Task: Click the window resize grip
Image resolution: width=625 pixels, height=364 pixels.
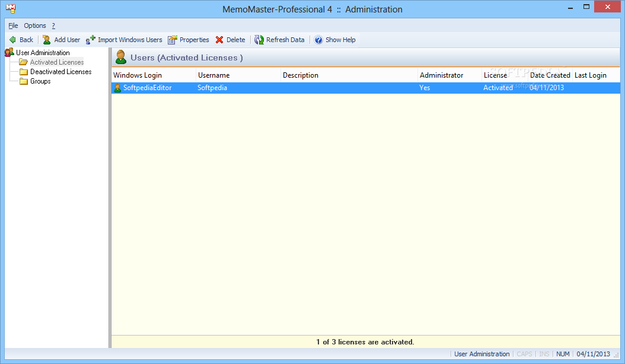Action: [x=617, y=355]
